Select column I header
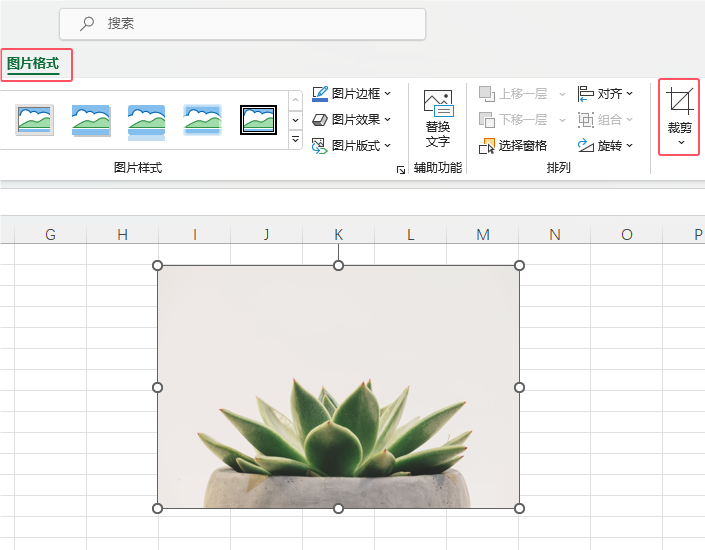Screen dimensions: 705x550 click(x=194, y=234)
